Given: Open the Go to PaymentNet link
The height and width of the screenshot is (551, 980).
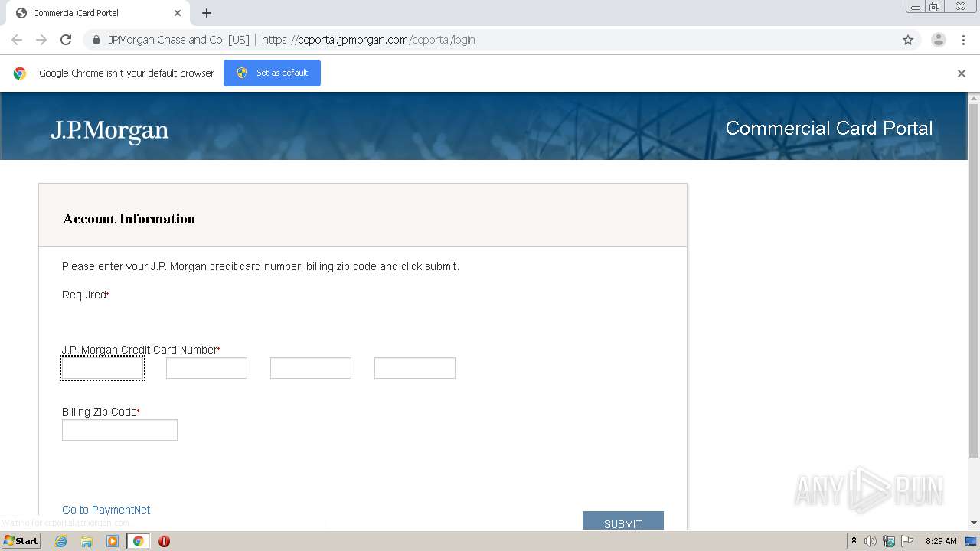Looking at the screenshot, I should point(106,510).
